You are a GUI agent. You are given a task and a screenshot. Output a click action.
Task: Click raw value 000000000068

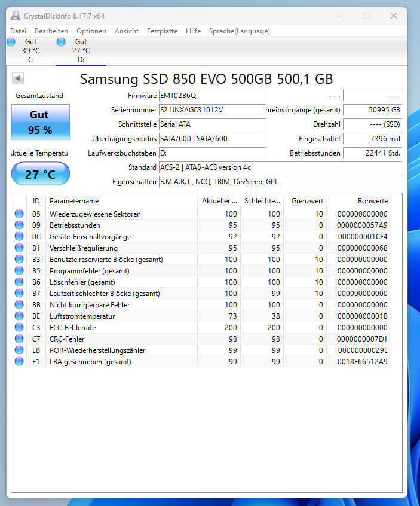362,248
